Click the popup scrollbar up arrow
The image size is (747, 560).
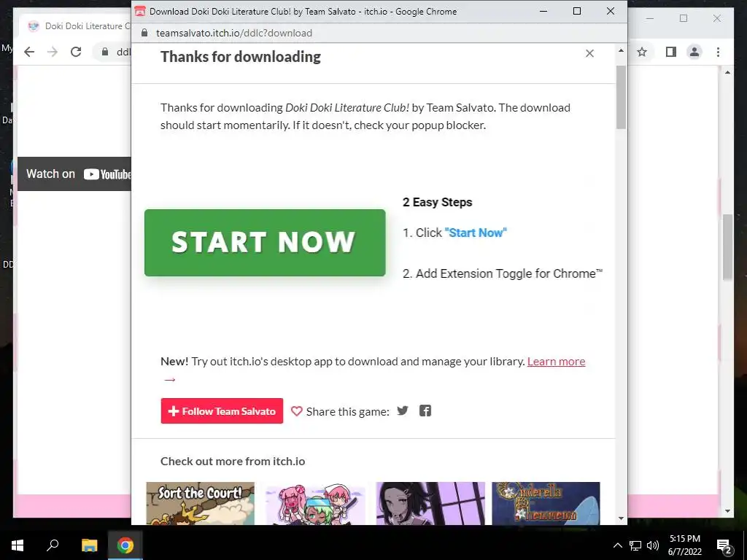tap(621, 50)
